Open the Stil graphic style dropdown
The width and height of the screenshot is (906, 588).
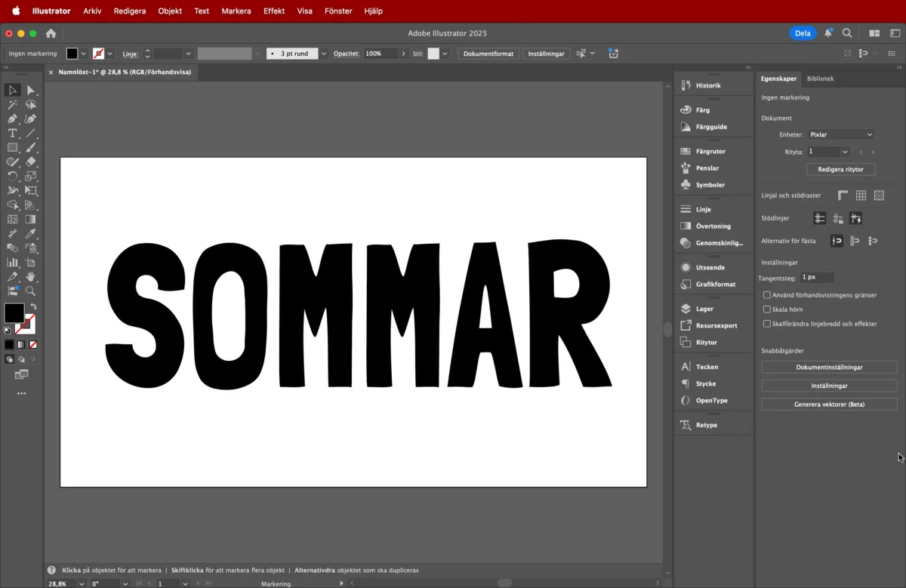445,54
